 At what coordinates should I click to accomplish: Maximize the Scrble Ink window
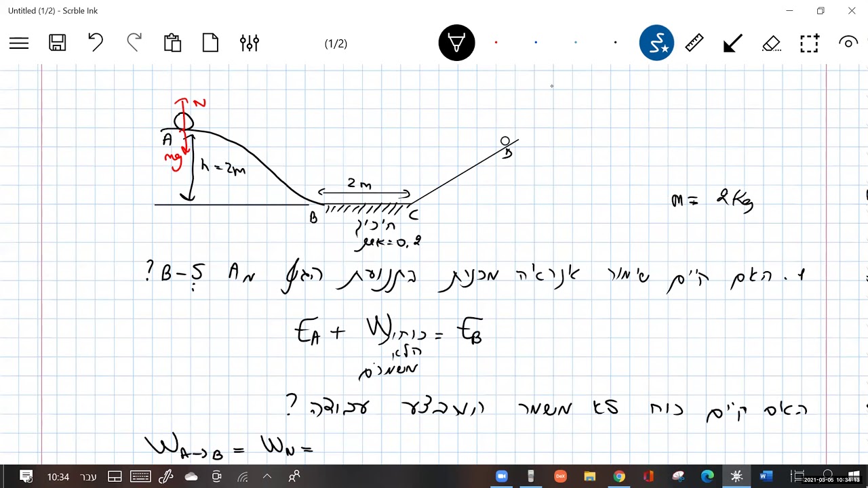821,11
